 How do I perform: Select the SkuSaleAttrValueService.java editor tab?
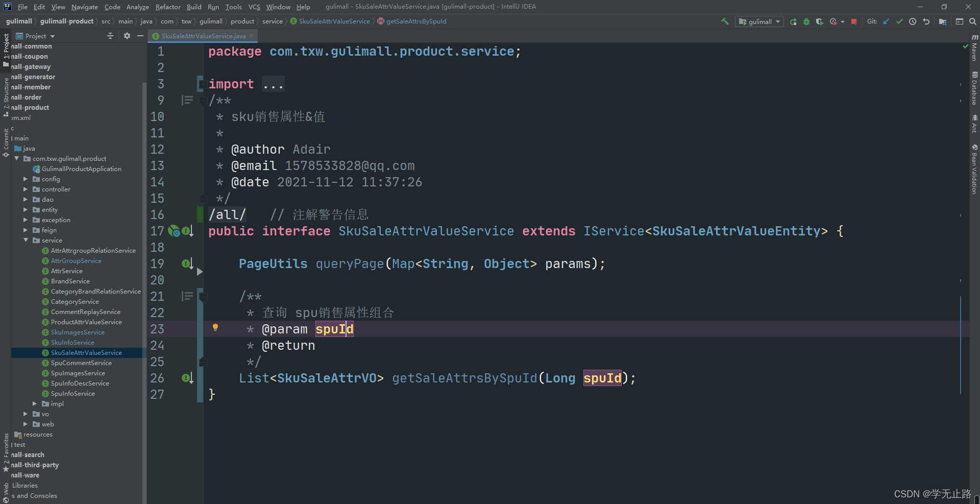[x=203, y=36]
